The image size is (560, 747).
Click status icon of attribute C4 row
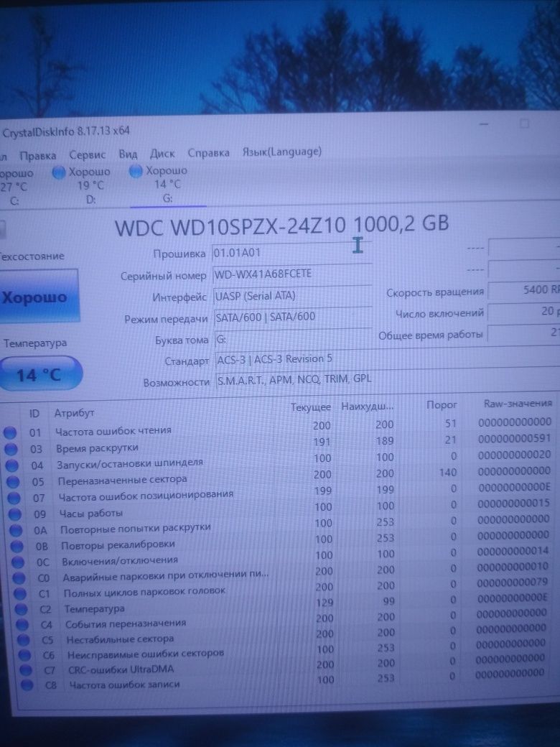click(x=22, y=624)
